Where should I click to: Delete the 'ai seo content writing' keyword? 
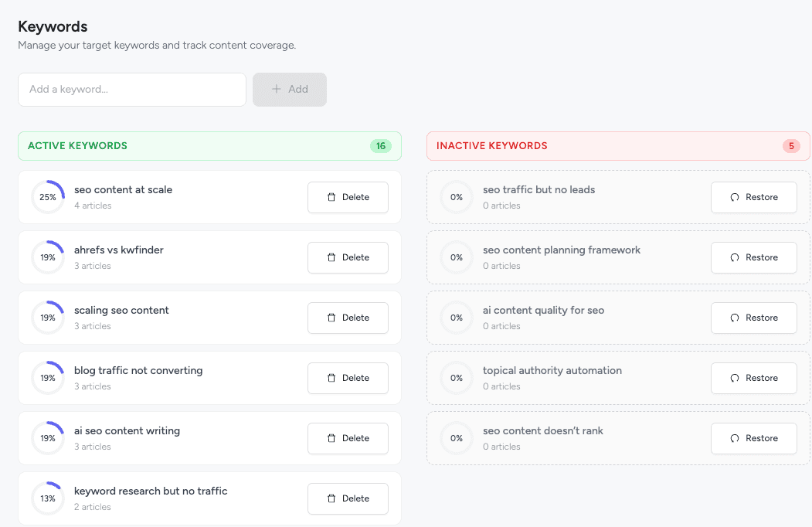click(x=348, y=438)
